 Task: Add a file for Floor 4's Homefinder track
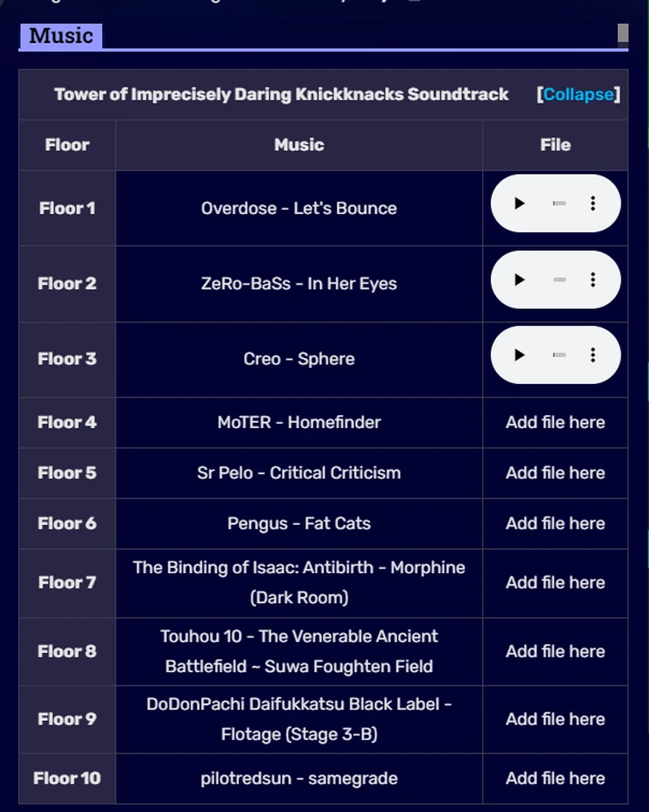[554, 422]
